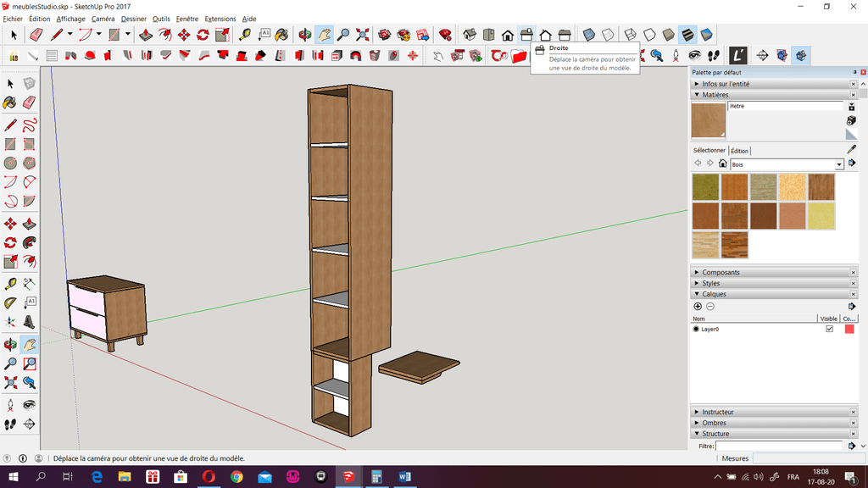Add a new layer with plus icon
868x488 pixels.
pyautogui.click(x=698, y=306)
